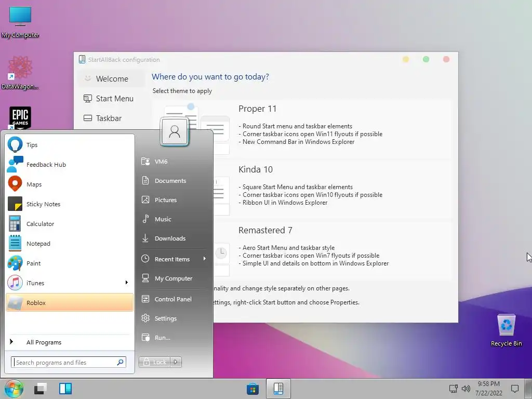Select My Computer desktop icon
532x399 pixels.
coord(20,22)
